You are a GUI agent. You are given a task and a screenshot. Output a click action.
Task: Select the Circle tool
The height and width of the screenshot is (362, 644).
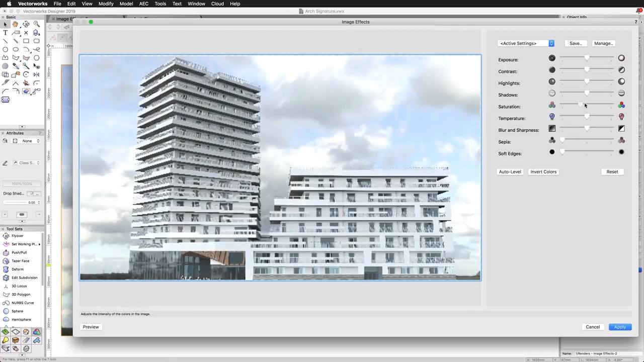click(5, 49)
